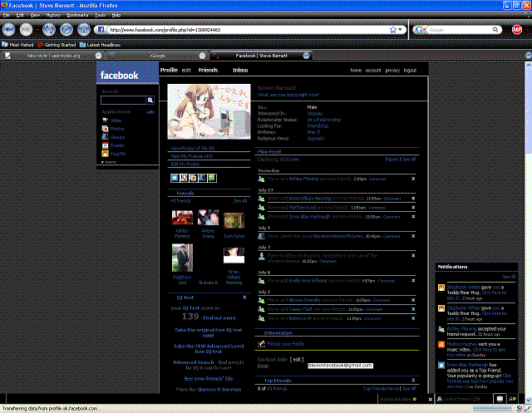This screenshot has height=413, width=532.
Task: Click the Stop loading button
Action: coord(66,30)
